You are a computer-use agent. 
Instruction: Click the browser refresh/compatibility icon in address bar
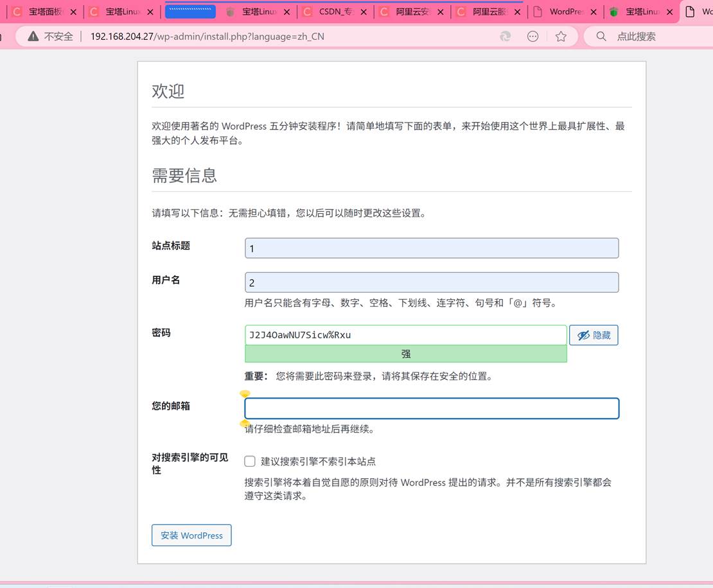[x=505, y=37]
